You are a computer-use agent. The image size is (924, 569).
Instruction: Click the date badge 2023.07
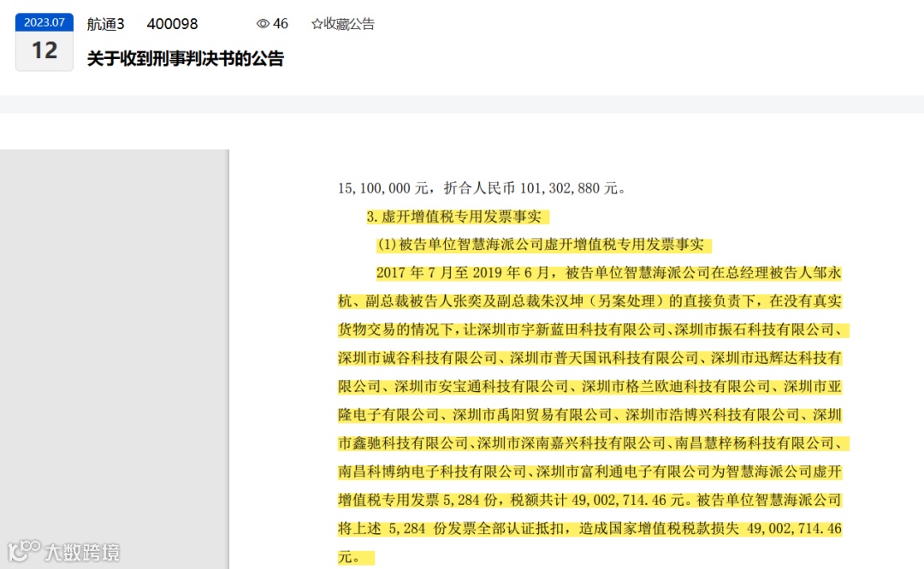(44, 21)
